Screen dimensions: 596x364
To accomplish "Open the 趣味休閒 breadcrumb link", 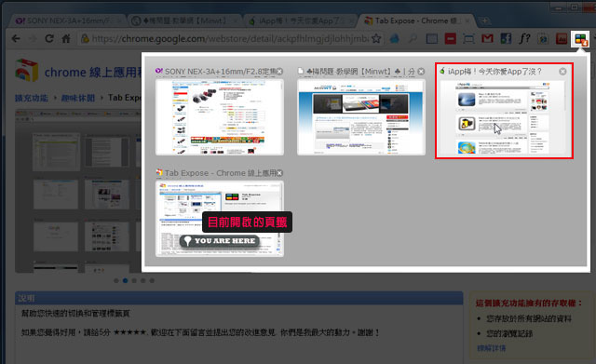I will point(78,98).
